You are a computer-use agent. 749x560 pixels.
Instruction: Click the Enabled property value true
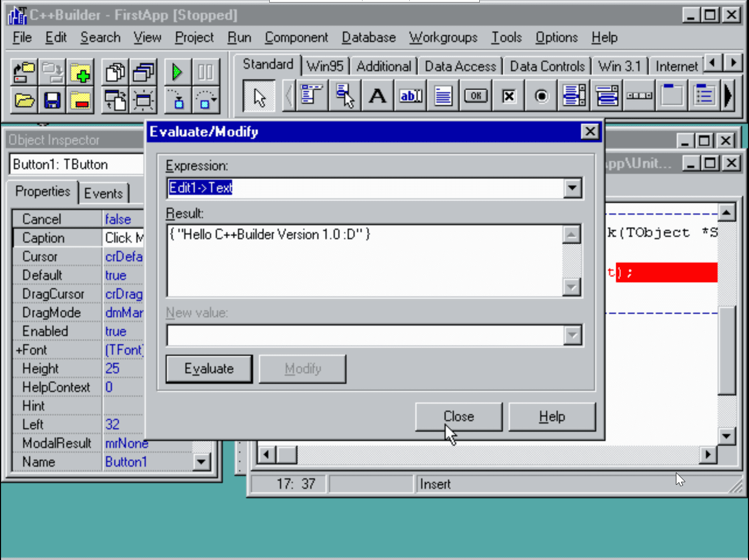pos(116,332)
